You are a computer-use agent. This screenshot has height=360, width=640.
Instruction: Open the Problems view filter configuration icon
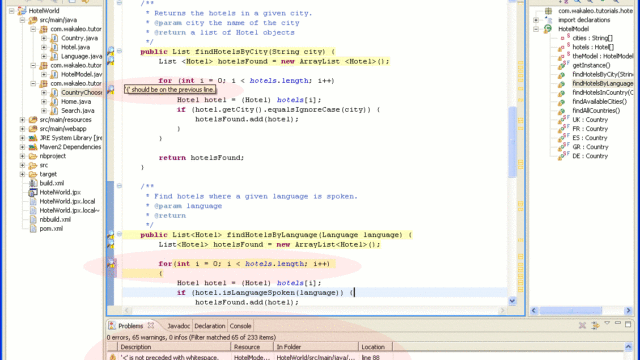(x=596, y=325)
